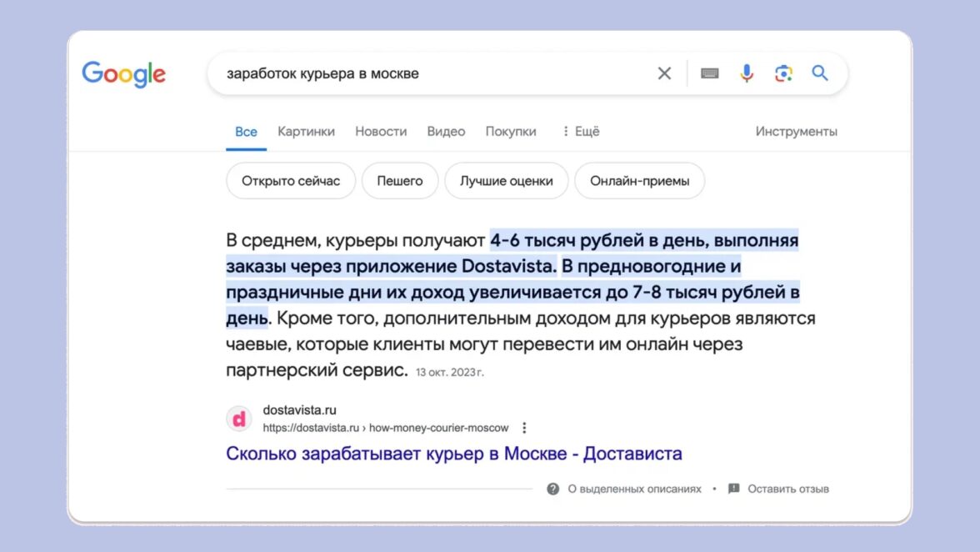980x552 pixels.
Task: Open Google Lens image search icon
Action: click(783, 73)
